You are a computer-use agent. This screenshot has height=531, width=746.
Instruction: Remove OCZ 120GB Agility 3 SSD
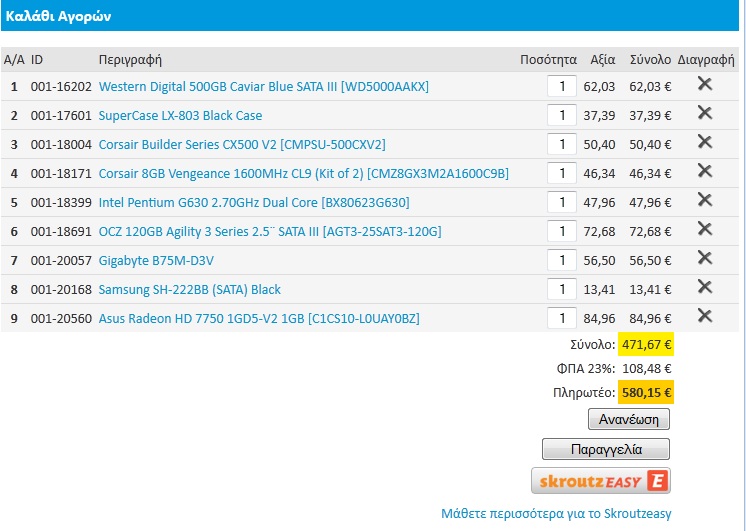point(705,229)
